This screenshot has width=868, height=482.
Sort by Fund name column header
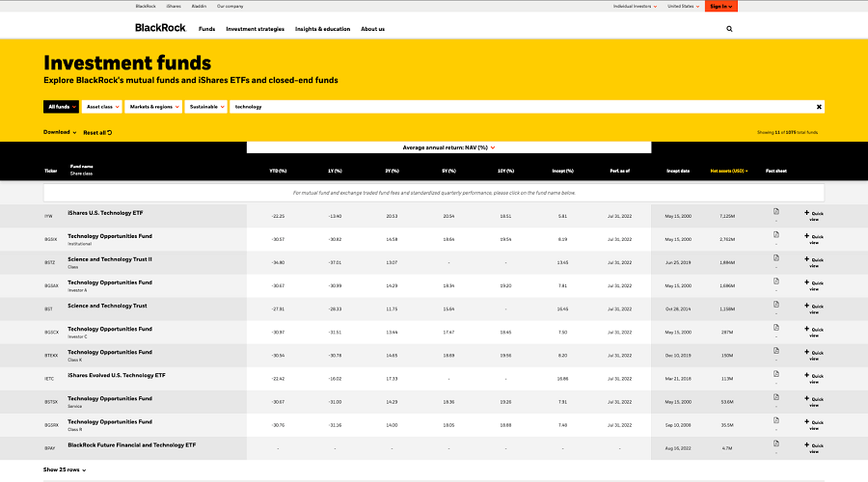81,167
